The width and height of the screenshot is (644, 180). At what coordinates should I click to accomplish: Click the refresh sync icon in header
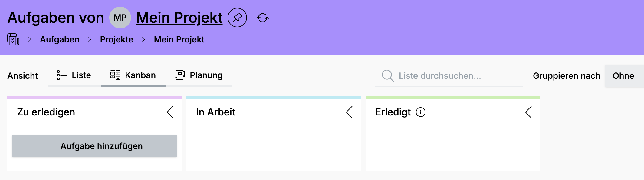tap(263, 18)
